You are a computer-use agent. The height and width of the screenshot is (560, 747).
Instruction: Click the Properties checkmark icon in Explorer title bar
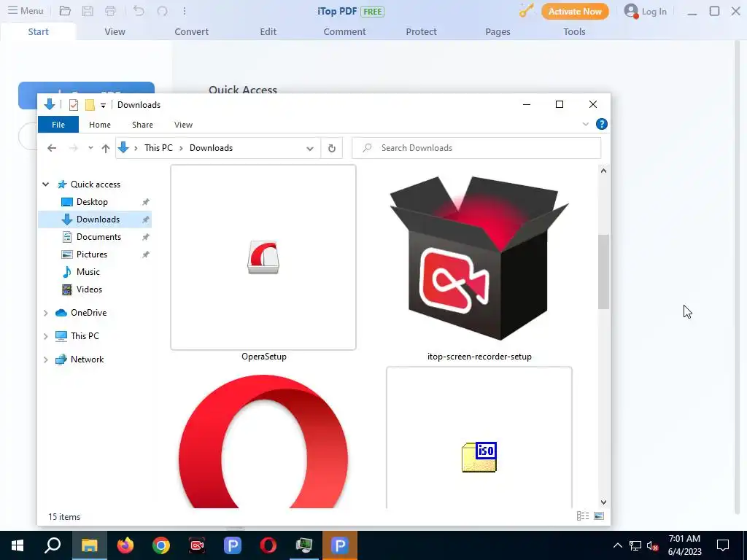click(74, 105)
